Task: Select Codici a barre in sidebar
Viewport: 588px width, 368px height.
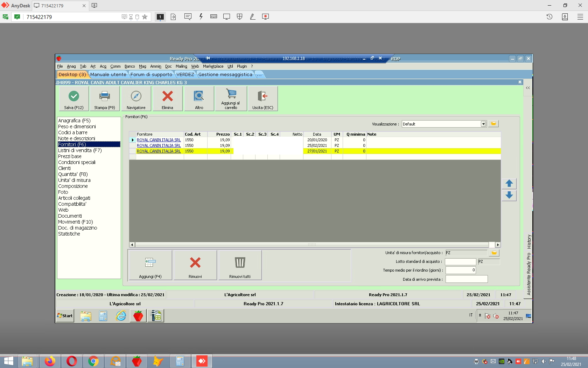Action: coord(73,132)
